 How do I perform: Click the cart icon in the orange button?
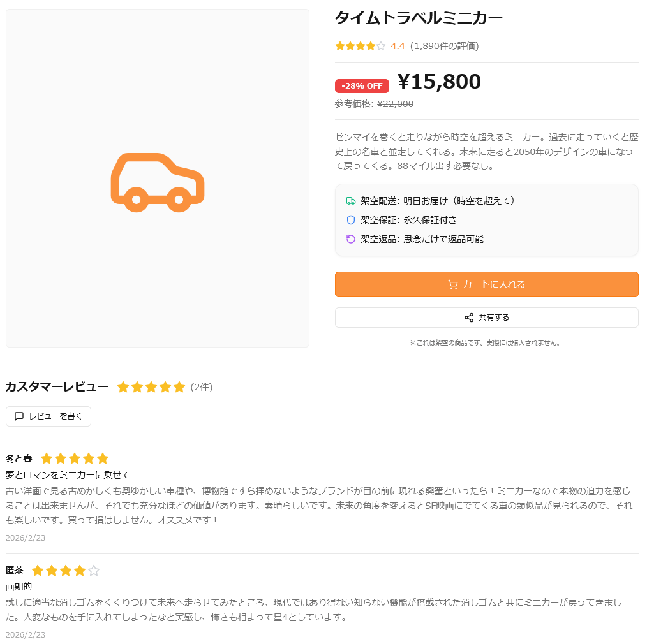coord(452,284)
